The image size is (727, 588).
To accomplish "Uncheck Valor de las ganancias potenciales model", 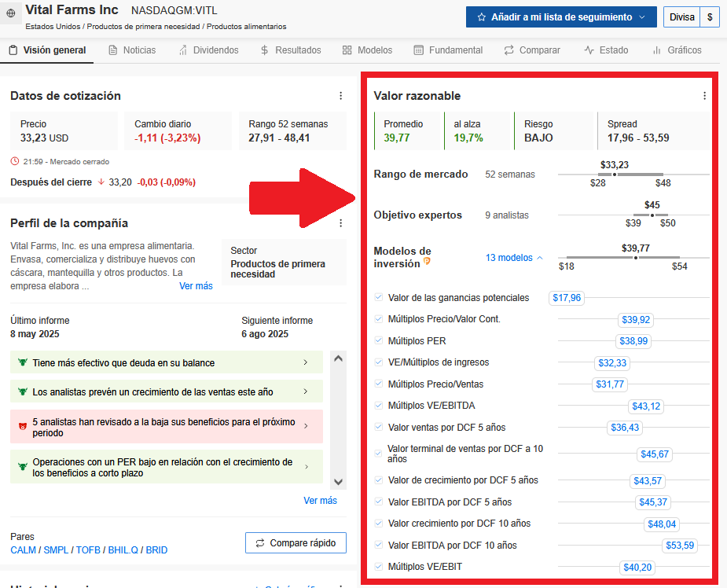I will (x=378, y=297).
